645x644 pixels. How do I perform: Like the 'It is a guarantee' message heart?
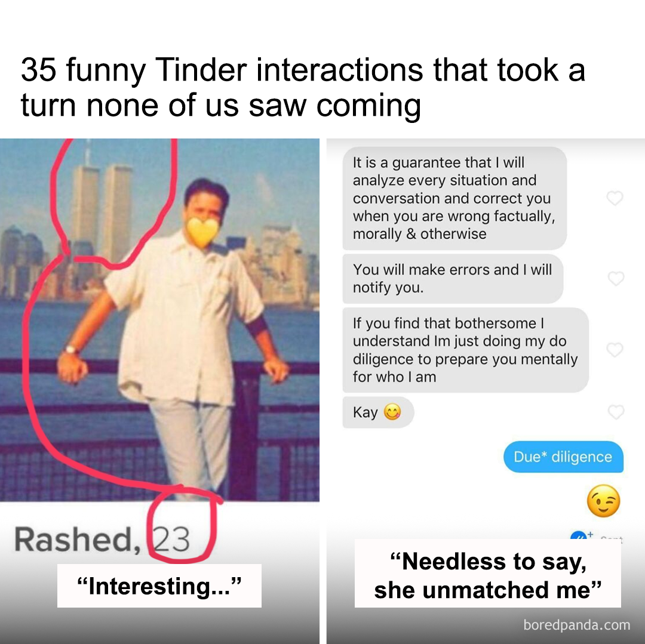pos(615,198)
